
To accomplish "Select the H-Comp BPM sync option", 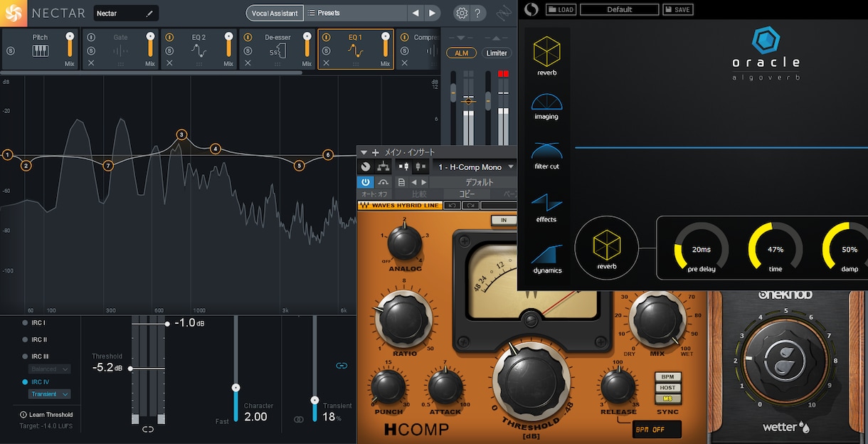I will click(667, 376).
